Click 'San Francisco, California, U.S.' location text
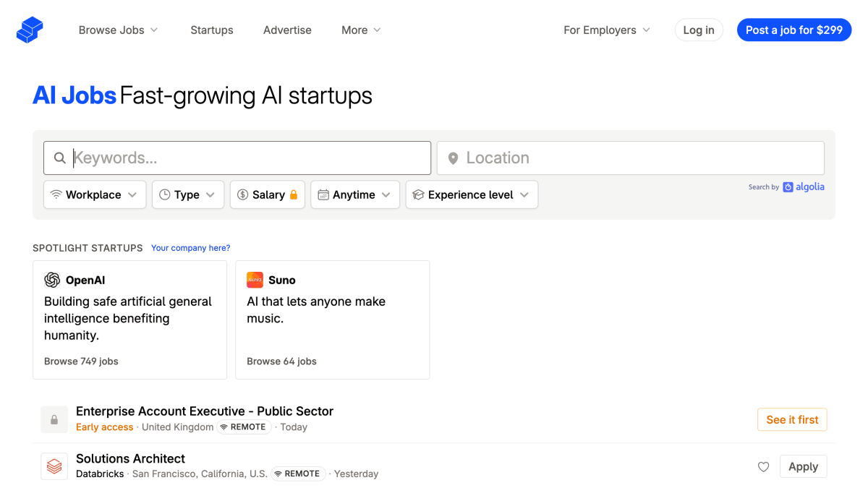868x488 pixels. coord(200,474)
